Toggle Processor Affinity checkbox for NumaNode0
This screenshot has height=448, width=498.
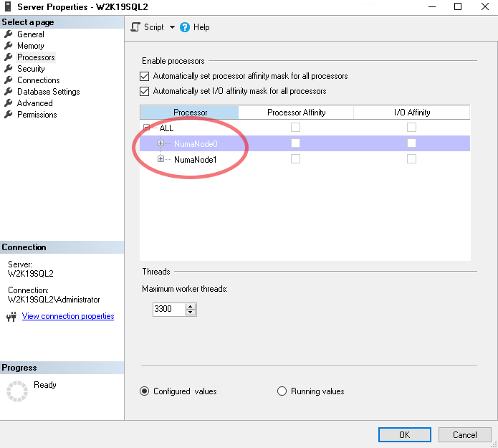click(x=295, y=143)
